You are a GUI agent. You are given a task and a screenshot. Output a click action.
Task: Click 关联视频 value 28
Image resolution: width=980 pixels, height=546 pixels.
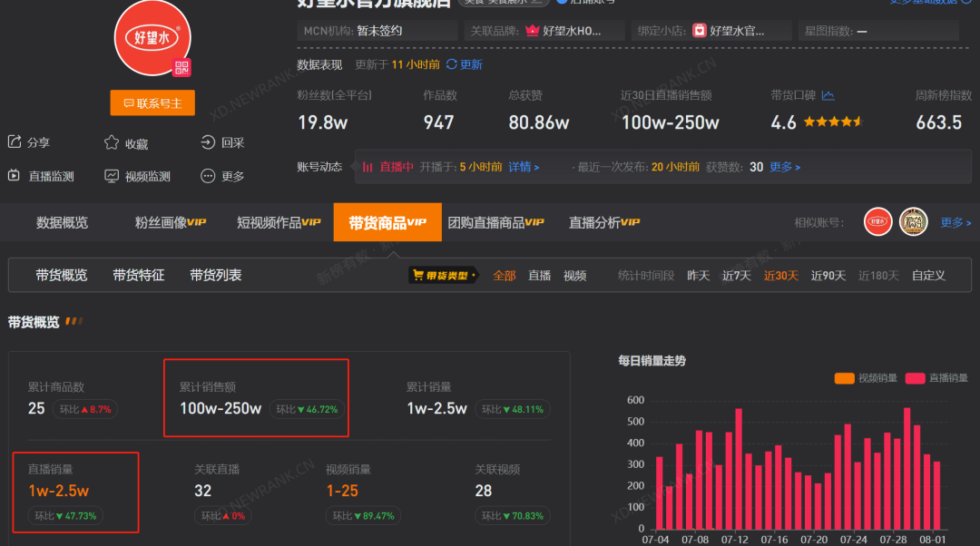pos(484,491)
